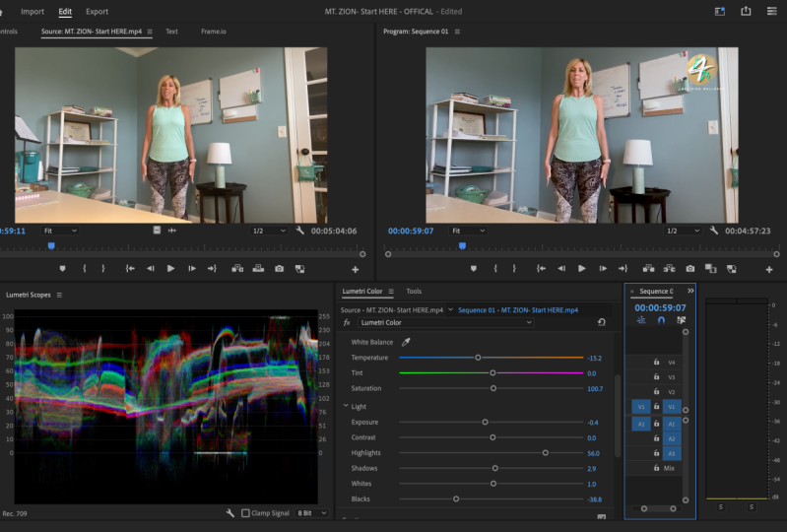Adjust the Temperature slider handle
The image size is (787, 532).
[x=478, y=358]
